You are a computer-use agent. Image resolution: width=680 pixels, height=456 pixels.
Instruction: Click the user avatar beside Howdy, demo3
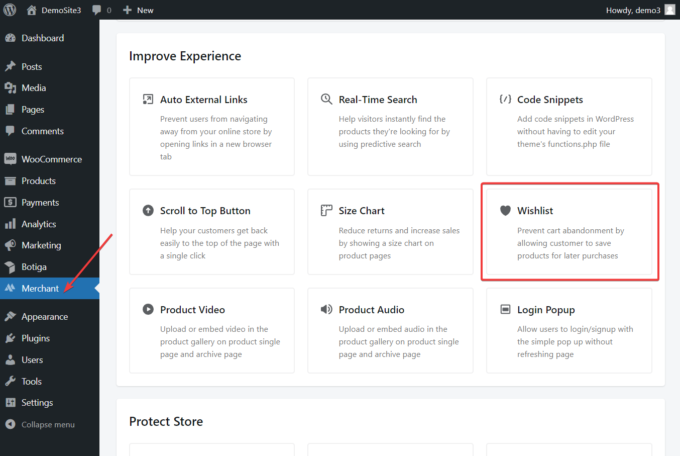click(x=670, y=10)
